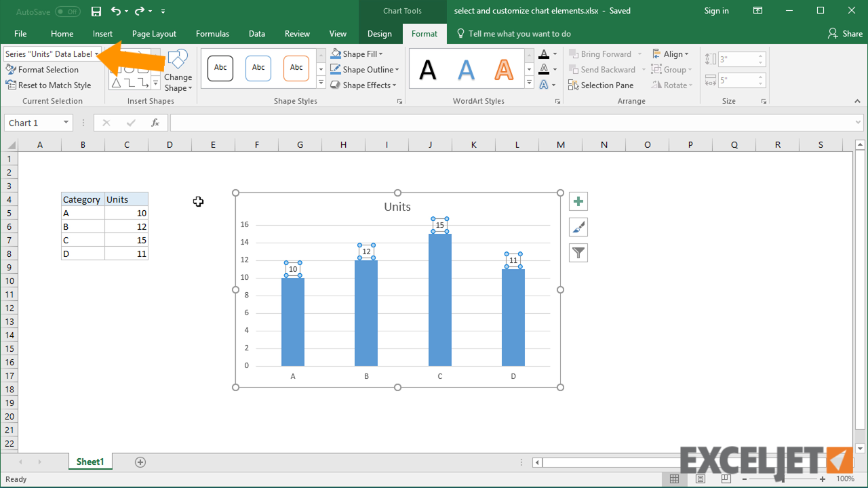
Task: Toggle the AutoSave switch
Action: [67, 12]
